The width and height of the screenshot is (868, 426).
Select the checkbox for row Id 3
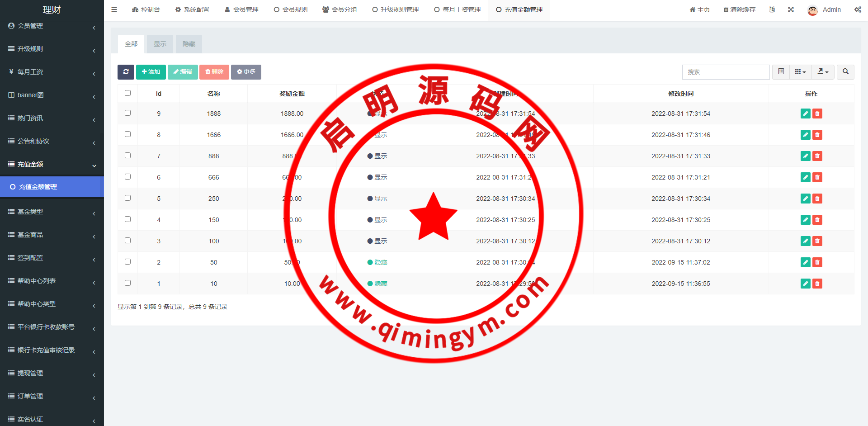(128, 241)
